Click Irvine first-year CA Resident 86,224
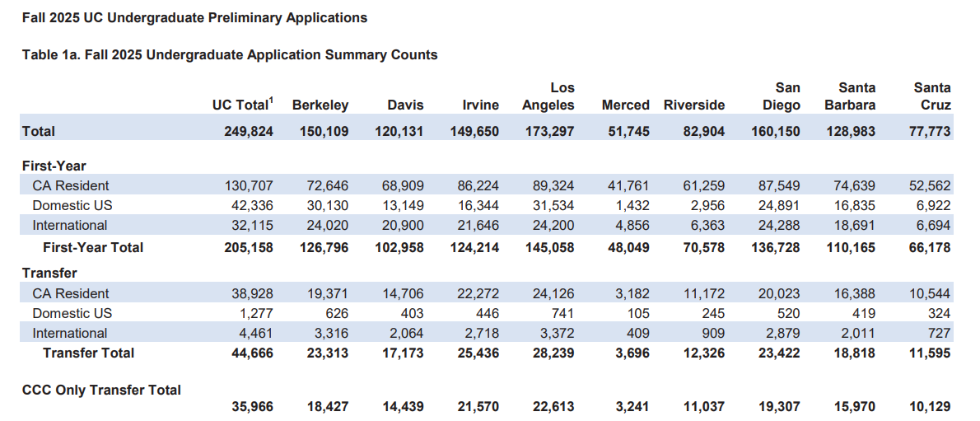The image size is (980, 421). [478, 185]
